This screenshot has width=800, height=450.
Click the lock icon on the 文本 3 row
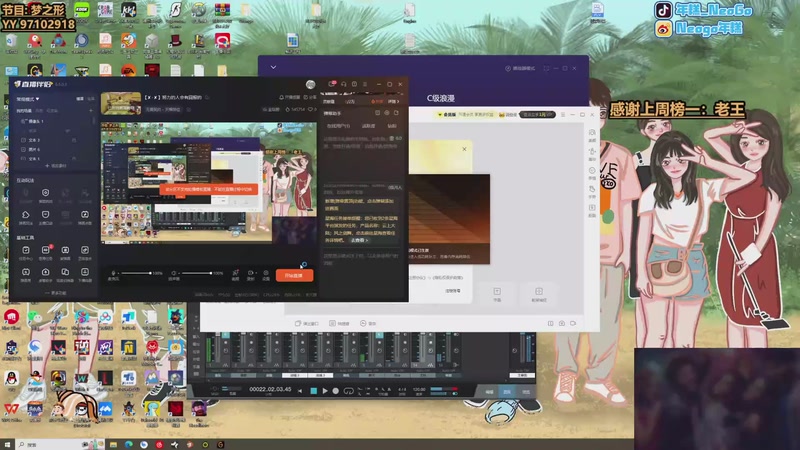point(73,140)
